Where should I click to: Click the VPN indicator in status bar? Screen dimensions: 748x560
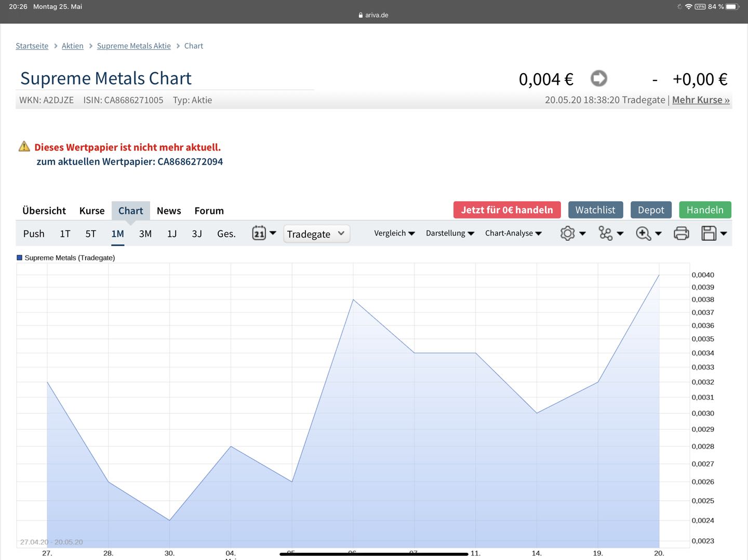point(700,7)
